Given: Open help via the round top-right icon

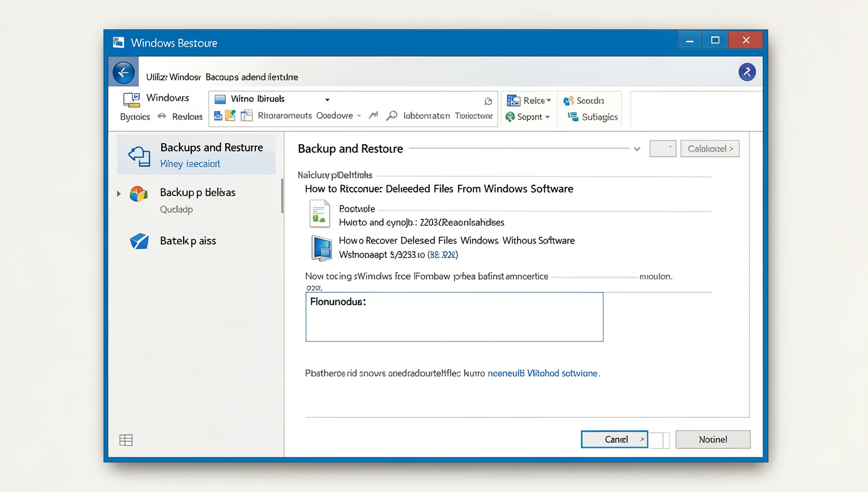Looking at the screenshot, I should pos(747,72).
